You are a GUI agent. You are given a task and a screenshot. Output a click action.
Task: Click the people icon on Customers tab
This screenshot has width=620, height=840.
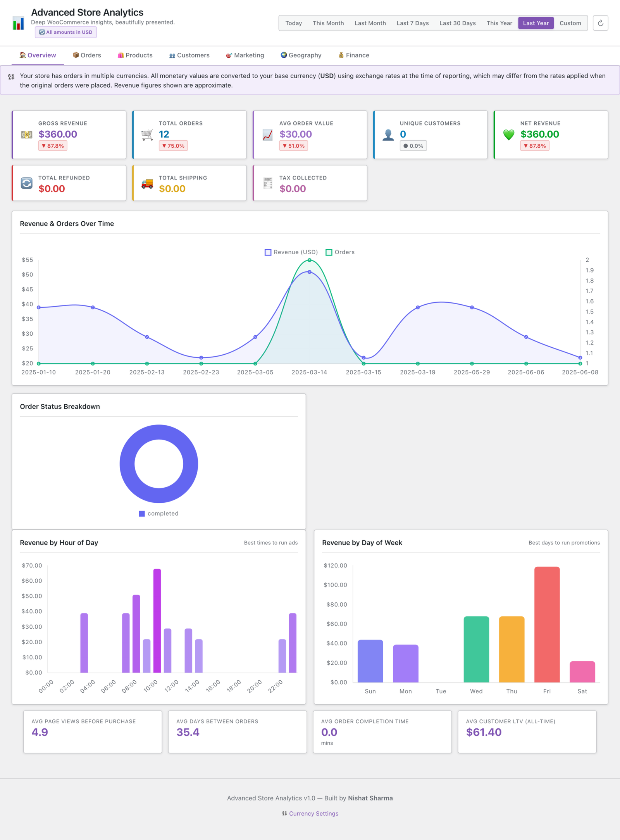coord(172,55)
